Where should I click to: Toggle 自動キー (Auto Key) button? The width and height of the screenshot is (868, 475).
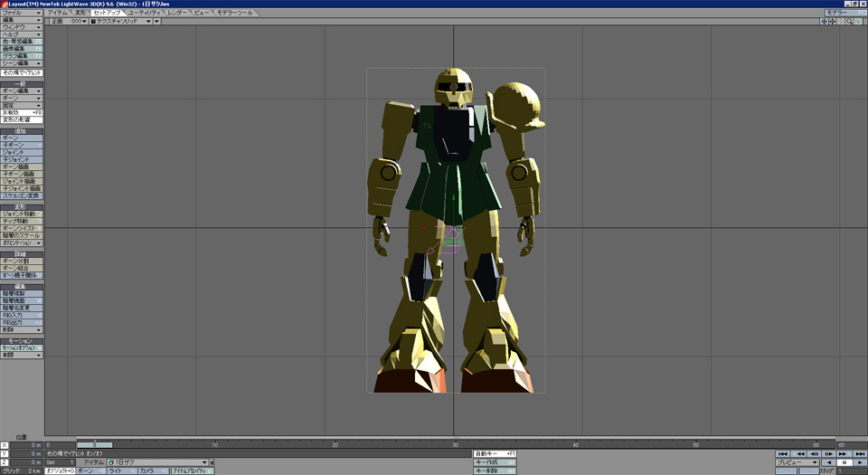click(x=495, y=454)
